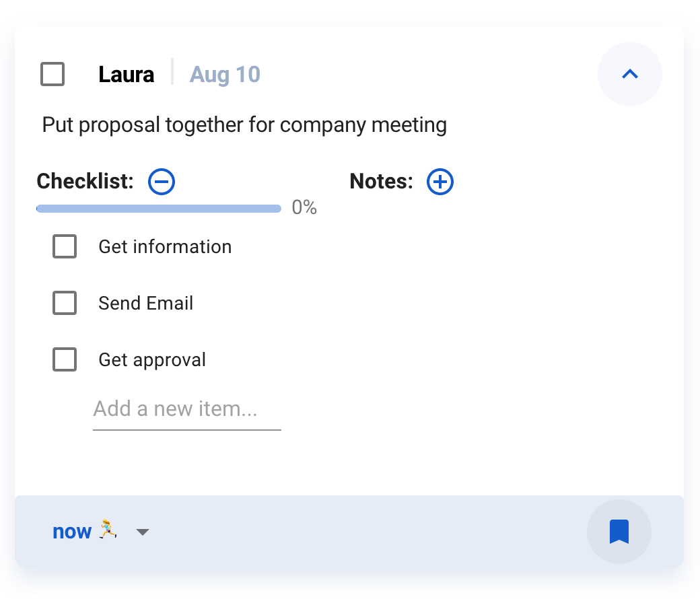Image resolution: width=700 pixels, height=599 pixels.
Task: Check off Send Email item
Action: 65,304
